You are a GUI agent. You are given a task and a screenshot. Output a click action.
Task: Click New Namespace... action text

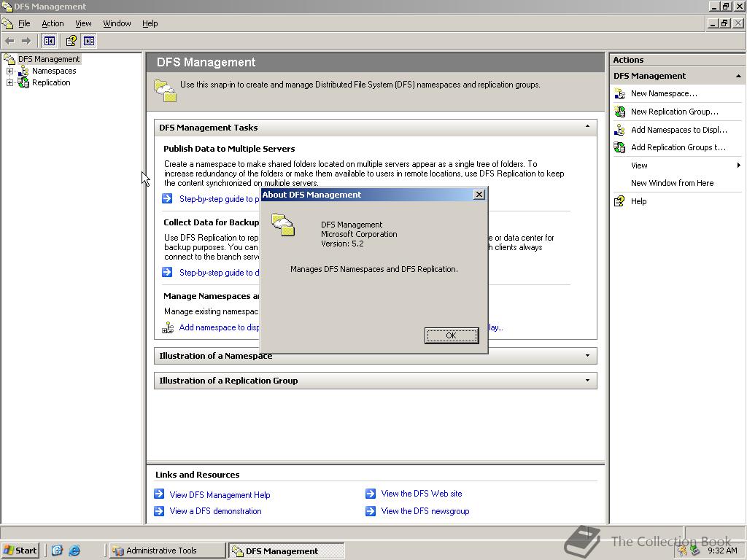664,94
